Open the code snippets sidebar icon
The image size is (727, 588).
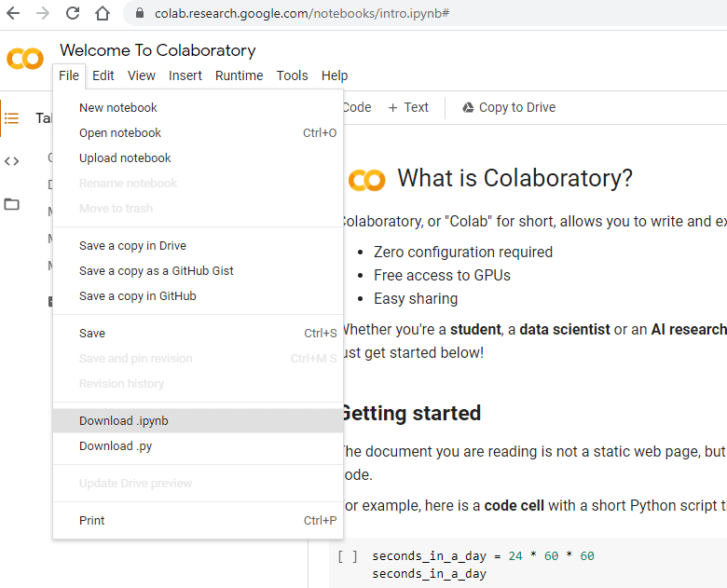tap(11, 161)
